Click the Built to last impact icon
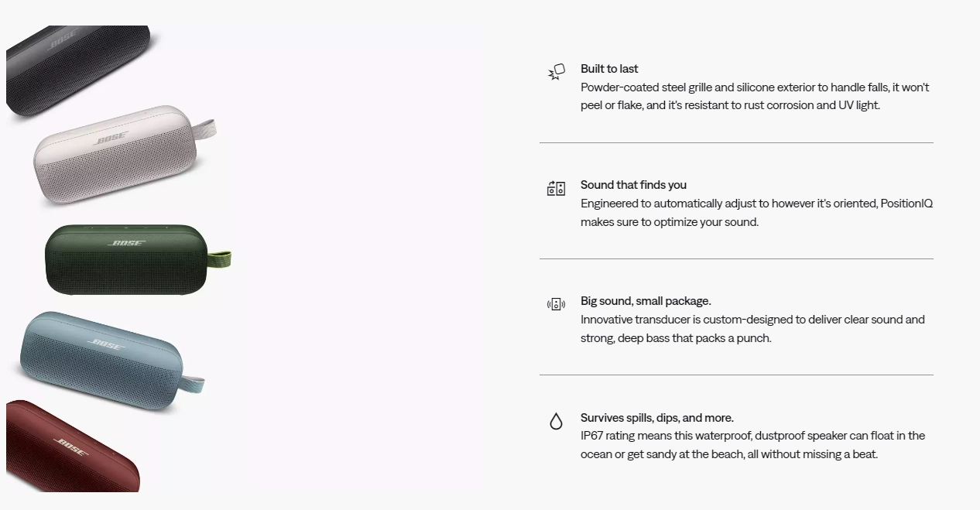The image size is (980, 510). 557,72
